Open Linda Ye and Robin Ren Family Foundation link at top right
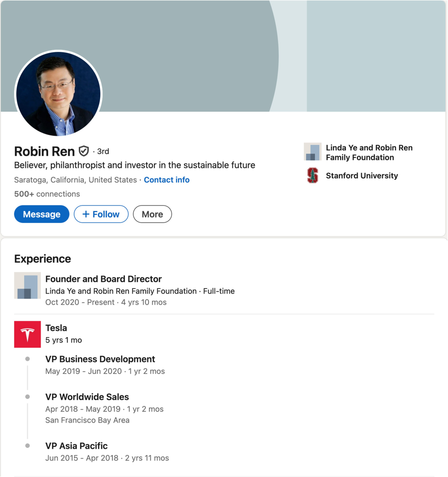The width and height of the screenshot is (448, 477). coord(369,152)
